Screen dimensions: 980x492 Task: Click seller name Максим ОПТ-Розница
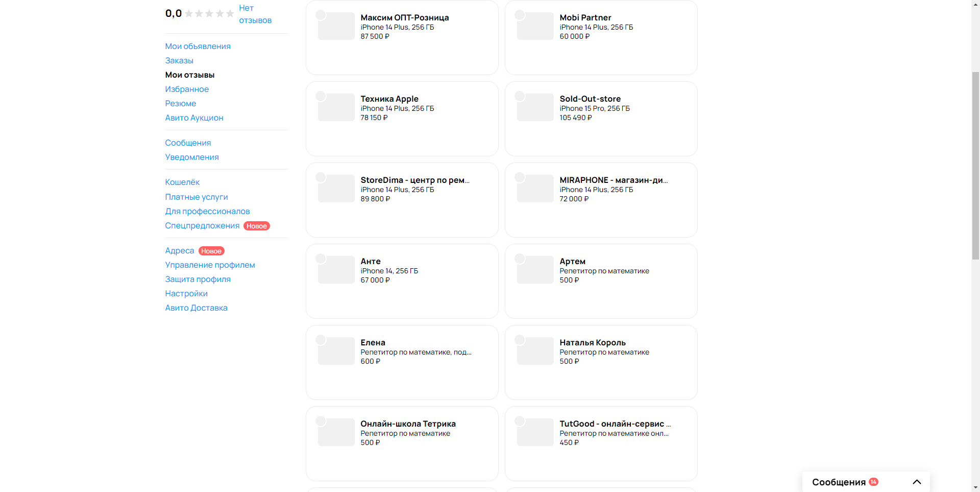(x=405, y=18)
